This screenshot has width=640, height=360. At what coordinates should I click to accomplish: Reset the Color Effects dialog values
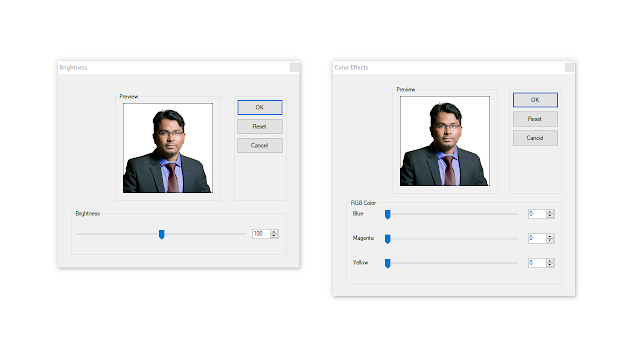tap(535, 119)
